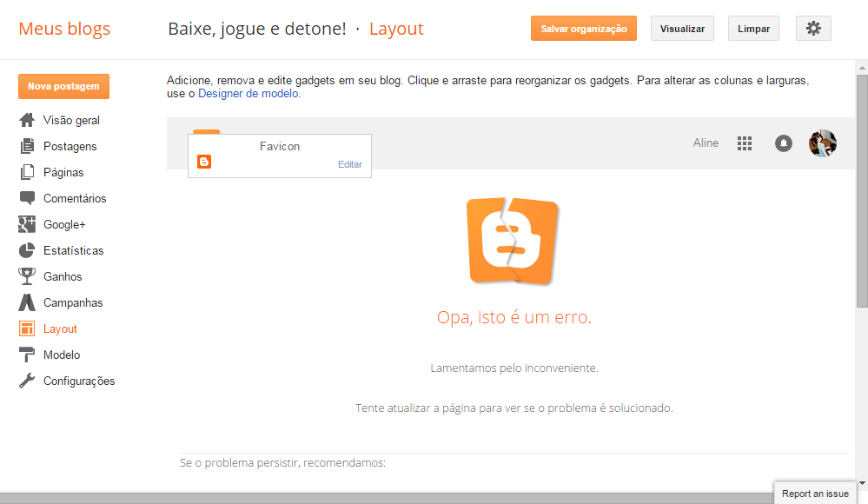Create a Nova postagem
Image resolution: width=868 pixels, height=504 pixels.
pyautogui.click(x=63, y=86)
